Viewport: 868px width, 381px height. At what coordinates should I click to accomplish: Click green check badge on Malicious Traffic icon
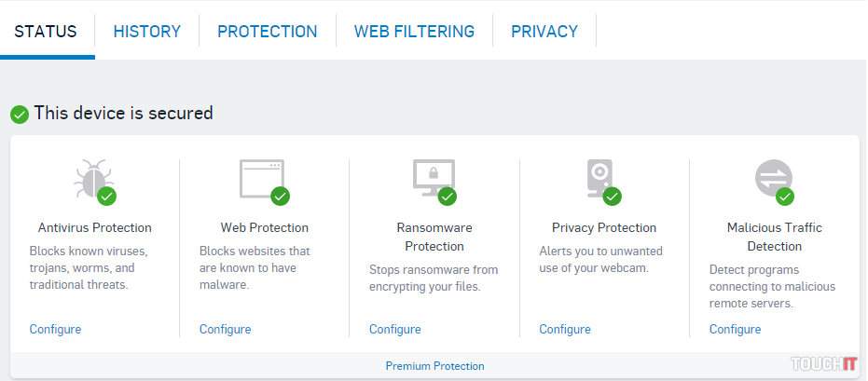pos(785,197)
